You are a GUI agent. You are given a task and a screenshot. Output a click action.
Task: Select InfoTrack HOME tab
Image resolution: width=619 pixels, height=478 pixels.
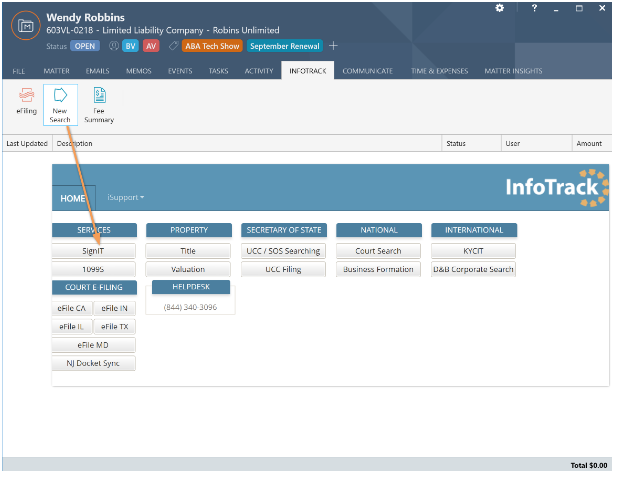pos(73,198)
